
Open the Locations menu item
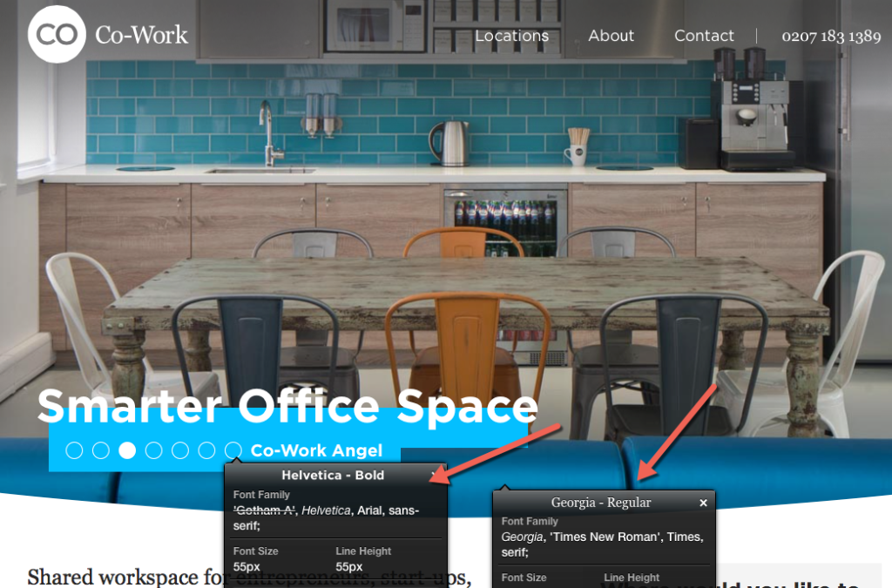(x=511, y=36)
